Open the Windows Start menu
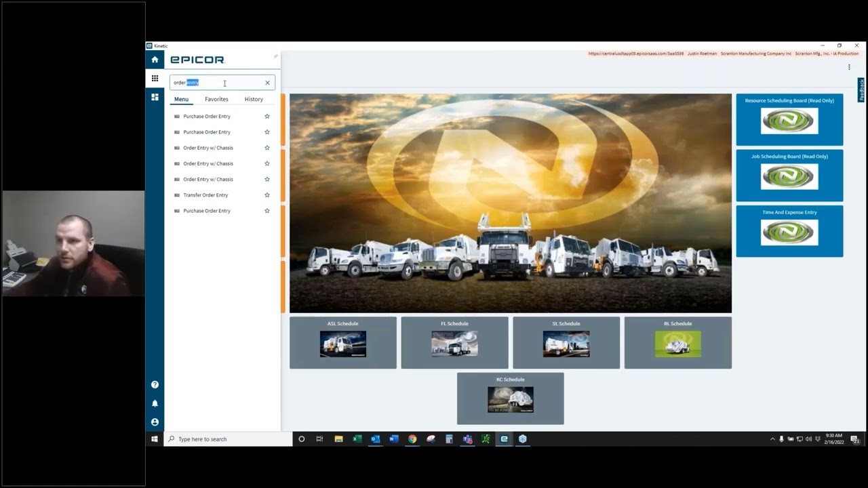The image size is (868, 488). [x=155, y=439]
